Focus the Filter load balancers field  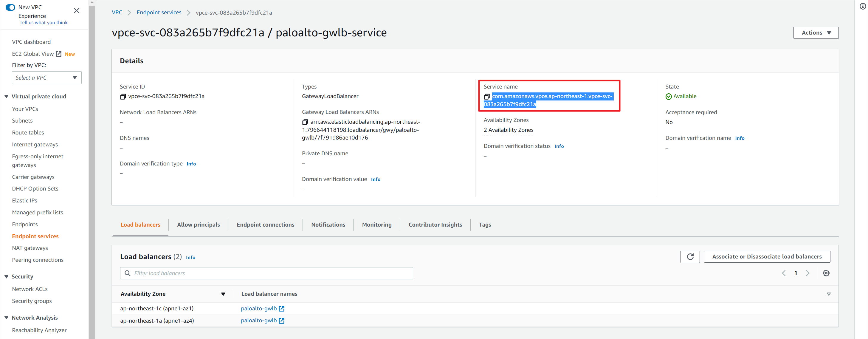pos(266,273)
